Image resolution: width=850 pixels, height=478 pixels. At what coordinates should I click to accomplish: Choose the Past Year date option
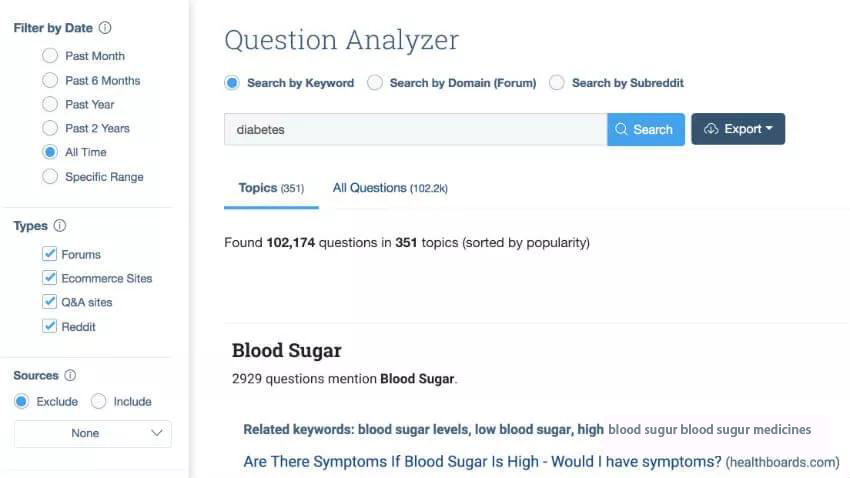coord(50,104)
